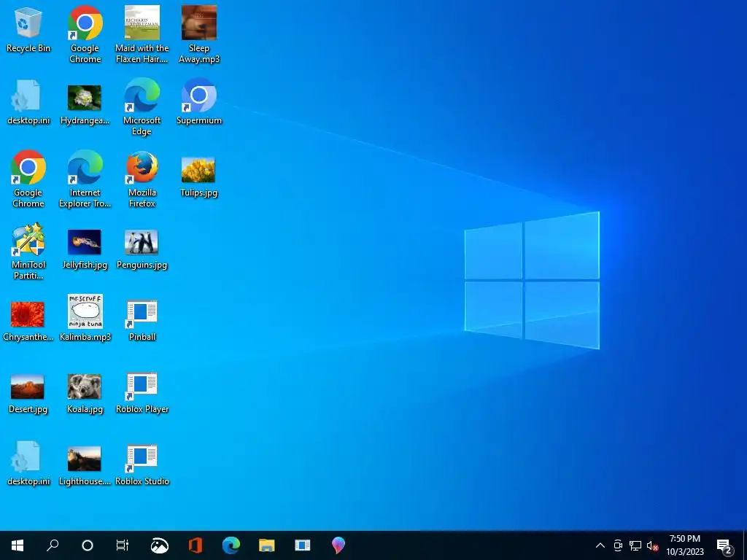Launch Microsoft Edge from taskbar
The width and height of the screenshot is (747, 560).
[x=231, y=545]
